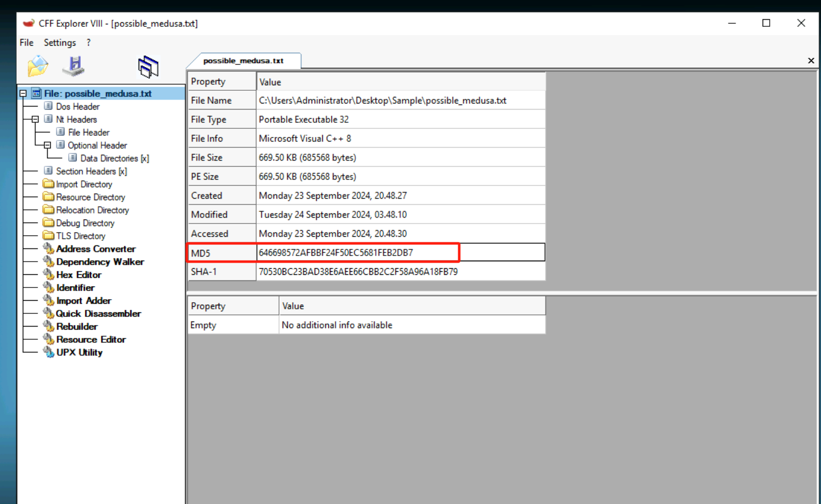Image resolution: width=821 pixels, height=504 pixels.
Task: Click the Save toolbar icon
Action: click(74, 66)
